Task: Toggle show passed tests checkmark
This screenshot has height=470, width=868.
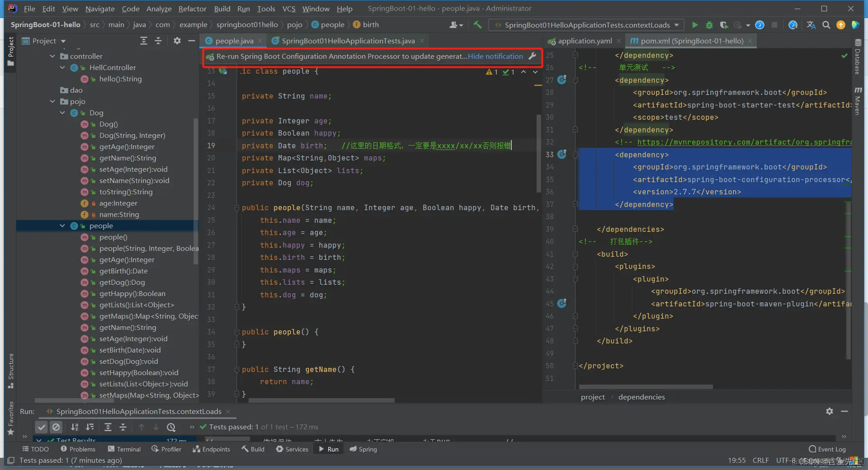Action: pos(42,427)
